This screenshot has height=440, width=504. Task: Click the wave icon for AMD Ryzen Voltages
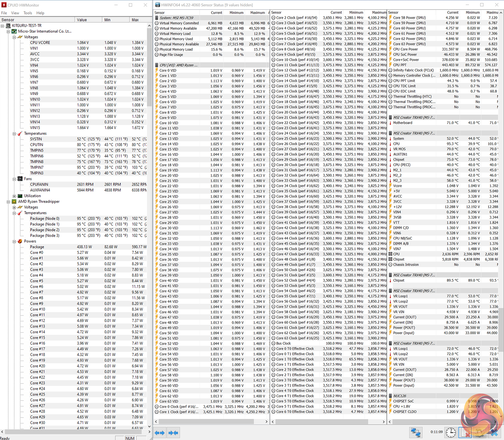pos(20,207)
